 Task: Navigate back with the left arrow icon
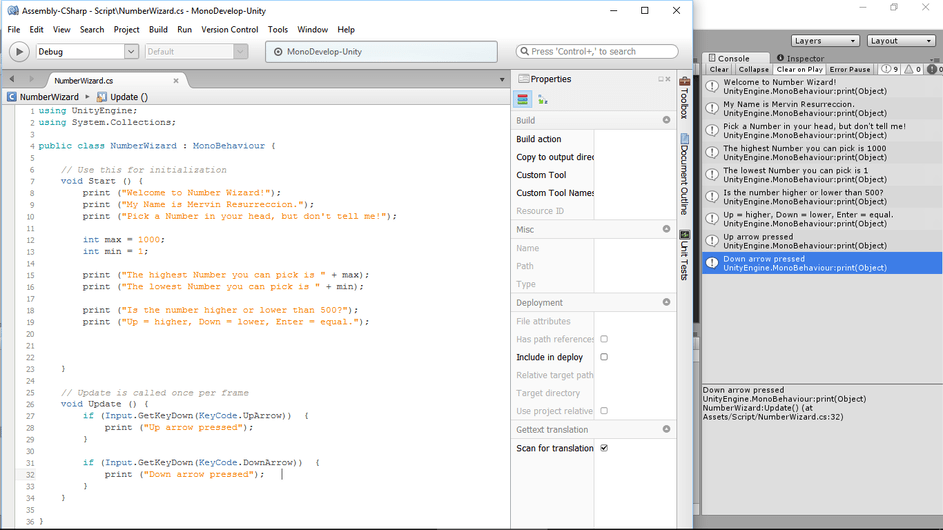tap(11, 80)
